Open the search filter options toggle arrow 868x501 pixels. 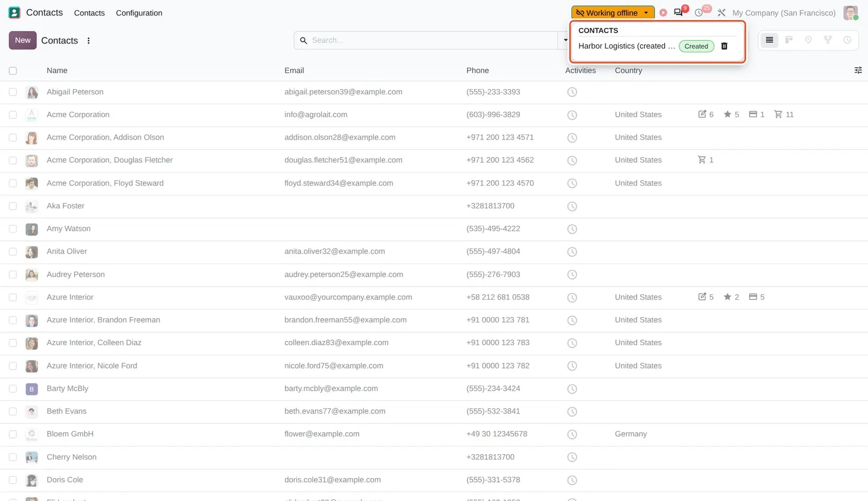pyautogui.click(x=565, y=40)
